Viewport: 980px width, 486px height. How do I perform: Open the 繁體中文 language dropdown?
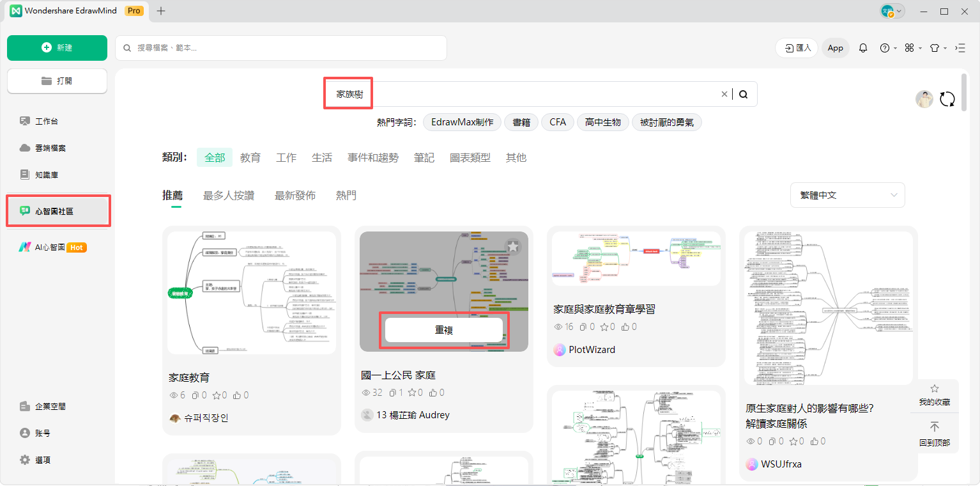(847, 195)
